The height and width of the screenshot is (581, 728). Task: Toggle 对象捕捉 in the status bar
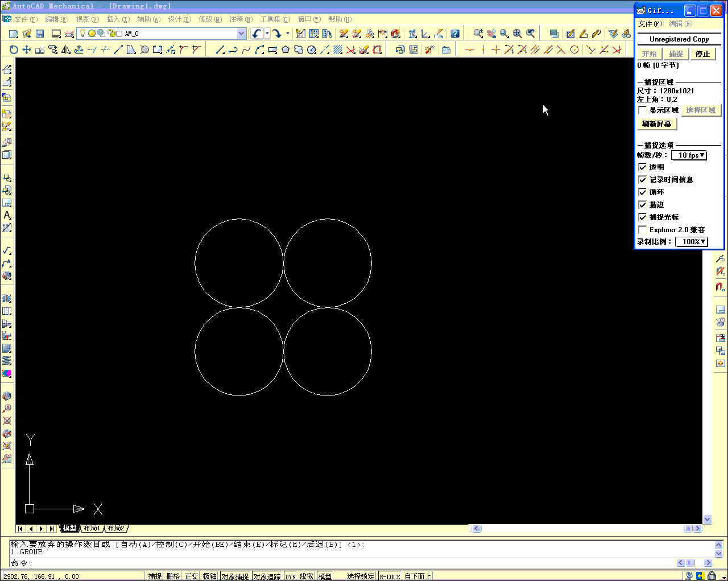(x=235, y=576)
